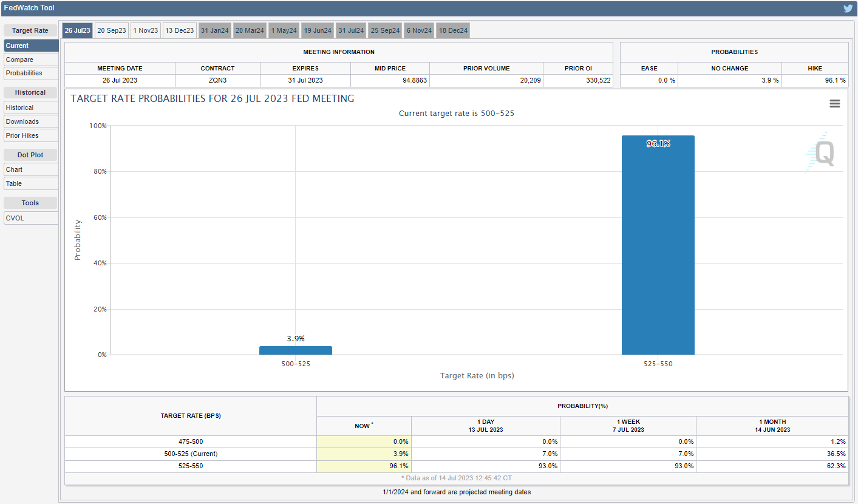Click the NOW column header
This screenshot has height=504, width=858.
pyautogui.click(x=364, y=426)
